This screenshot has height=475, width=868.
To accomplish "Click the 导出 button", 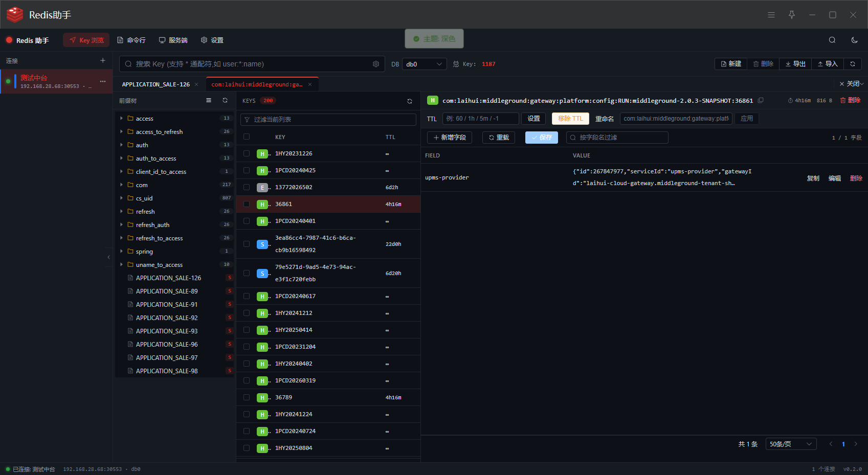I will [795, 64].
